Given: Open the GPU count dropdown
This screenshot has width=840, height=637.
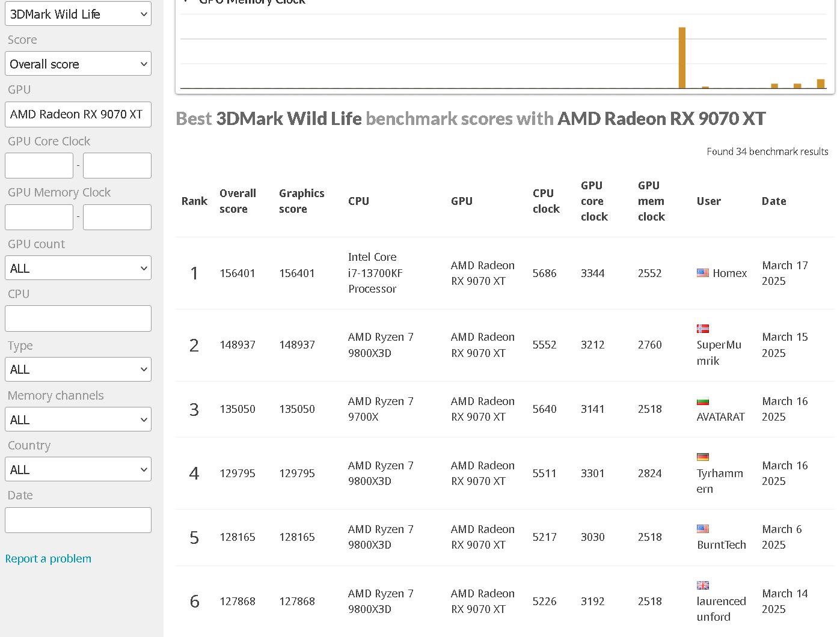Looking at the screenshot, I should coord(78,269).
